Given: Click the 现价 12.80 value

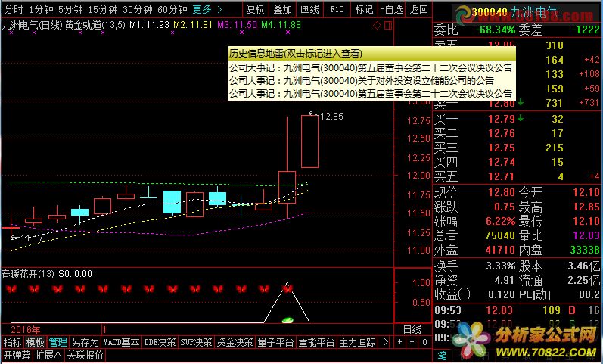Looking at the screenshot, I should (502, 192).
